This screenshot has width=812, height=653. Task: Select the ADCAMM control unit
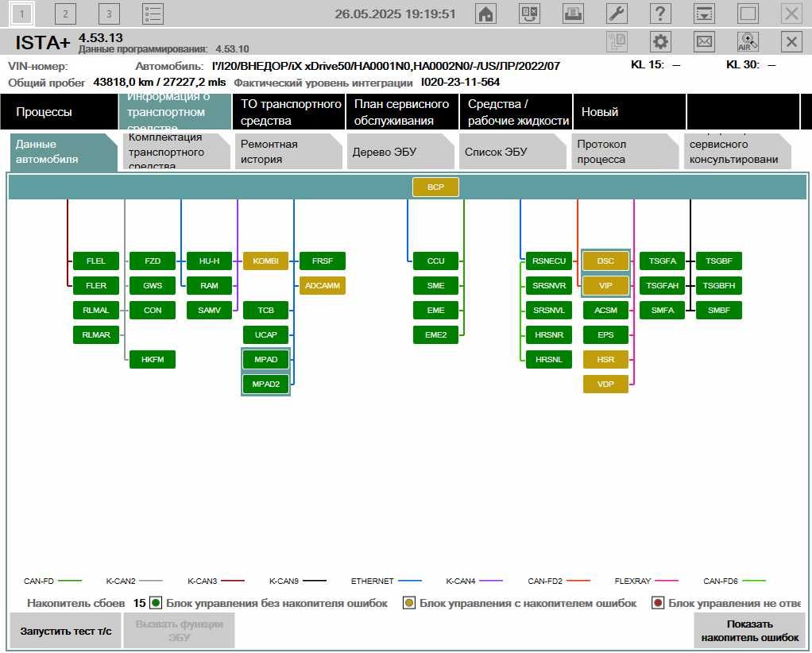[322, 285]
